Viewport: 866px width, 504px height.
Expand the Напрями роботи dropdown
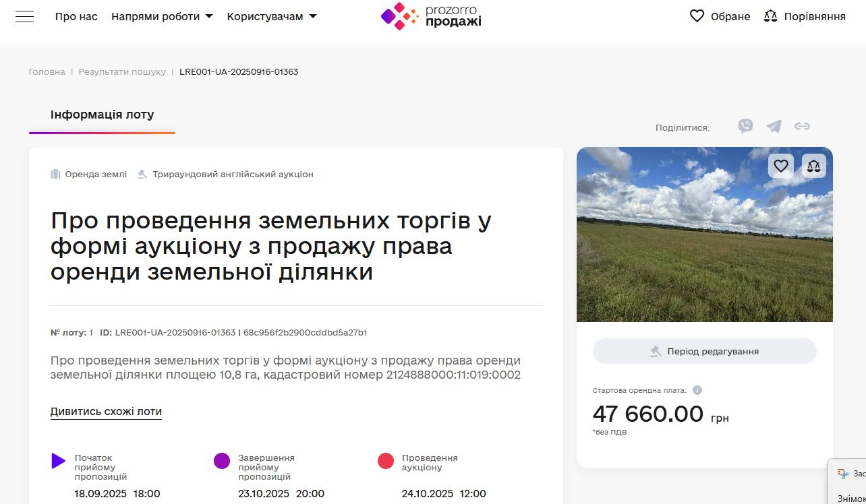[162, 16]
